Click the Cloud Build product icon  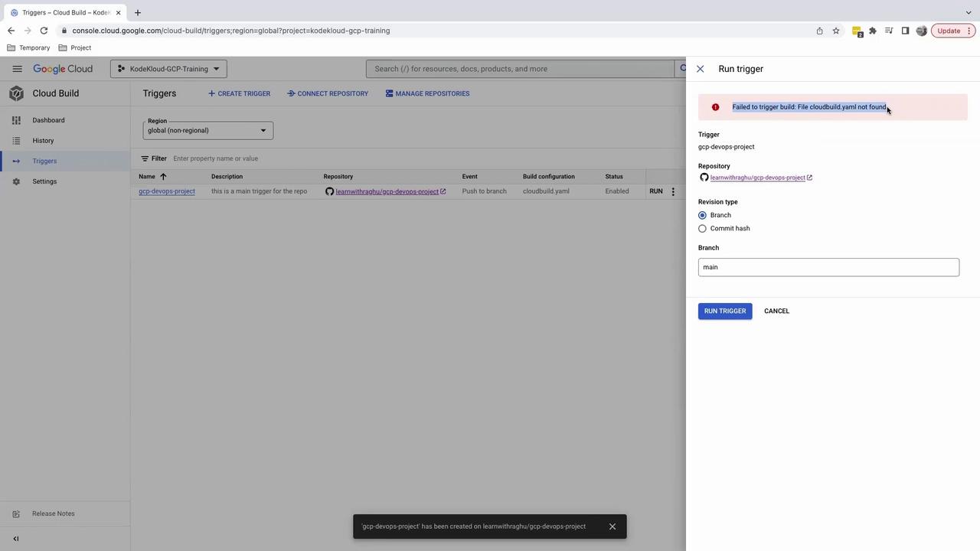(x=16, y=93)
